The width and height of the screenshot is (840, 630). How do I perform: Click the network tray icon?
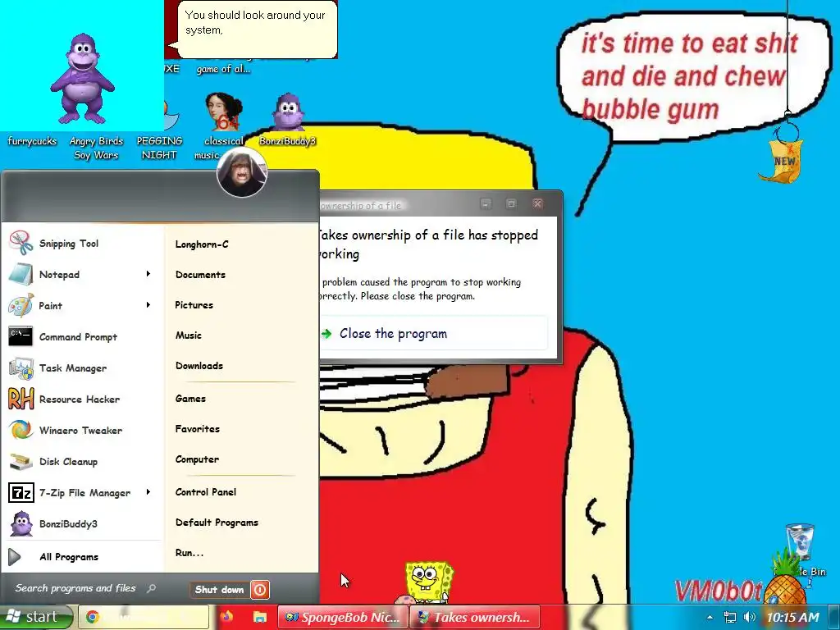(x=729, y=617)
